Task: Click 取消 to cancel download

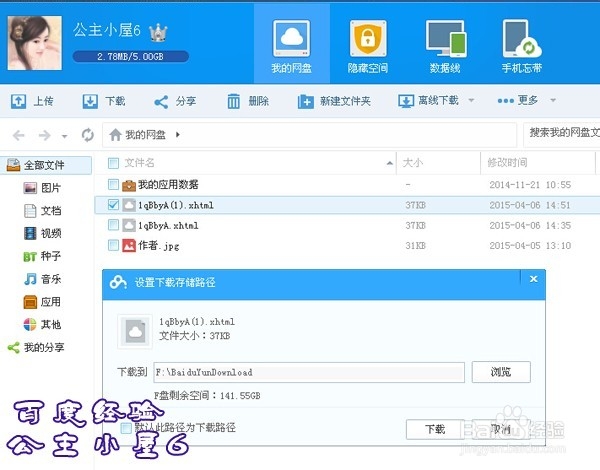Action: click(x=501, y=429)
